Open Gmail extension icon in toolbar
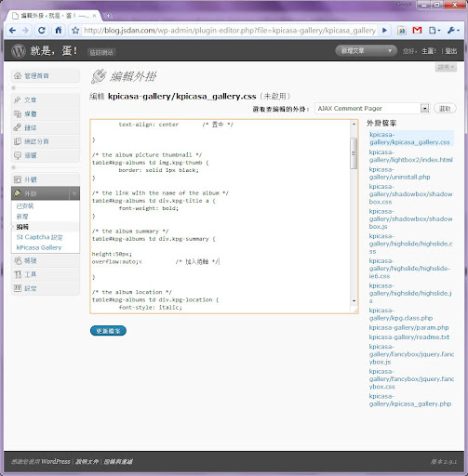This screenshot has height=476, width=468. point(417,31)
